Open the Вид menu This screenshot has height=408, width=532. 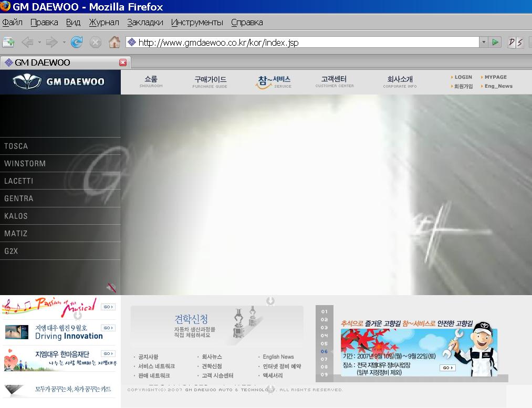[73, 23]
